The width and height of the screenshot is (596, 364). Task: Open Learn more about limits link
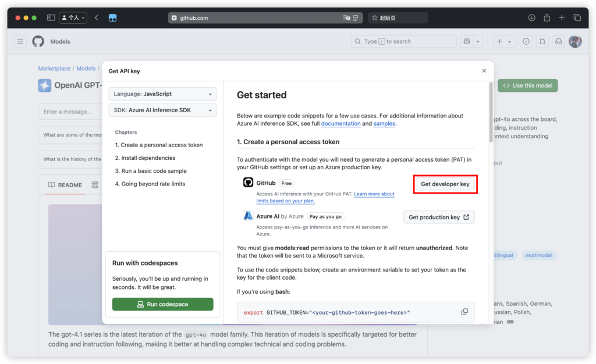pos(325,197)
